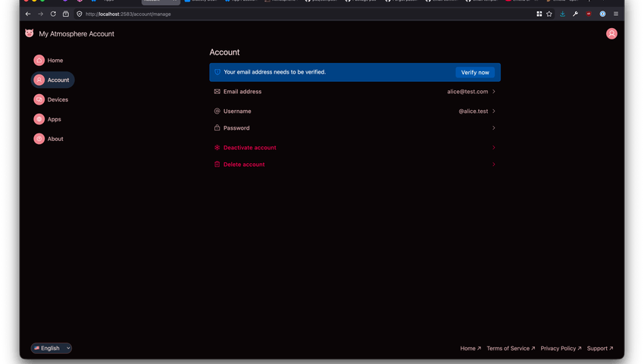Bookmark this page with the star icon
Image resolution: width=644 pixels, height=364 pixels.
(549, 14)
